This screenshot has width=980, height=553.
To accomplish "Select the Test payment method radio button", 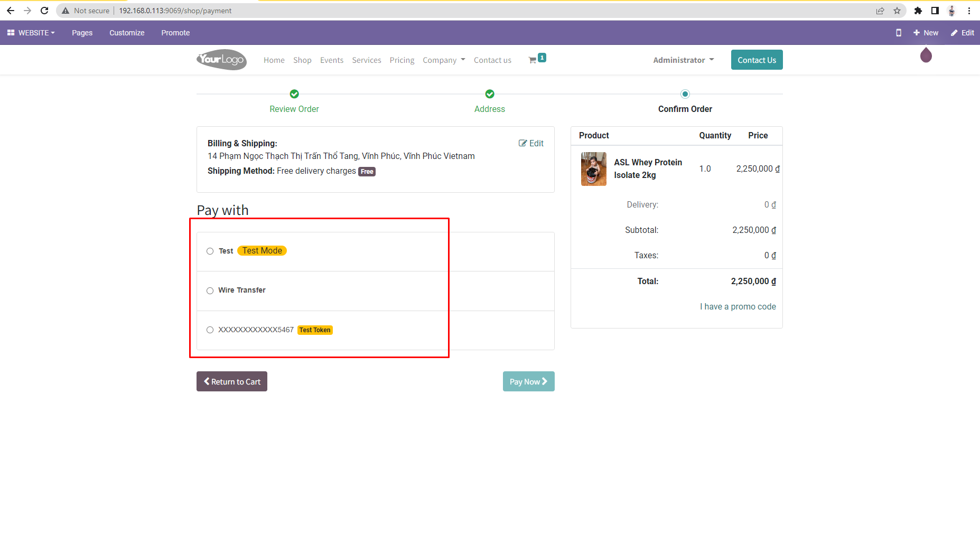I will click(210, 251).
